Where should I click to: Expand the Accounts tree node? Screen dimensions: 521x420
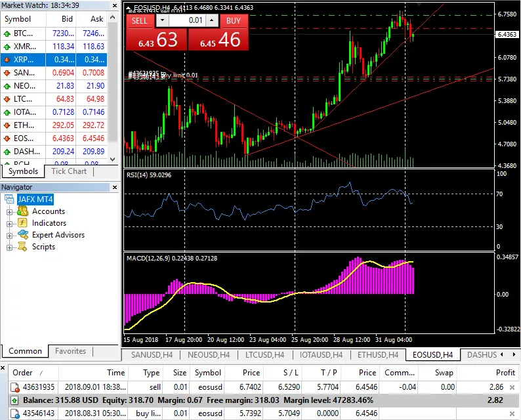(x=9, y=212)
